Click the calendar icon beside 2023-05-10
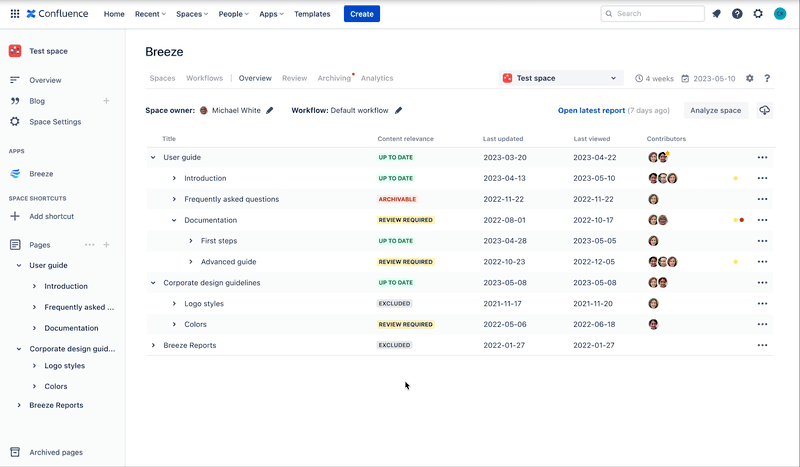Image resolution: width=800 pixels, height=467 pixels. tap(685, 78)
